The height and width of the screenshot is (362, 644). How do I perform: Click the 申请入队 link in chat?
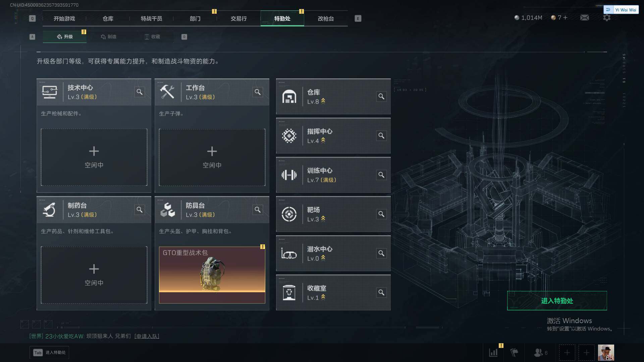point(147,336)
